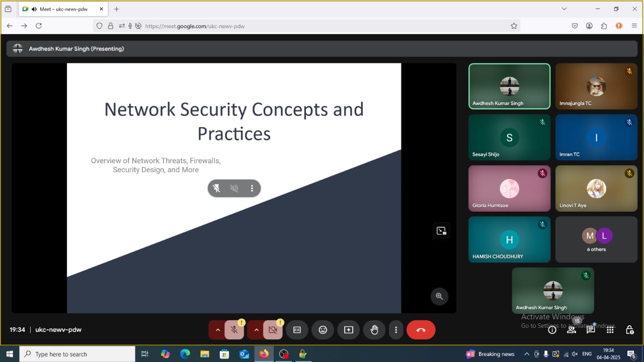The image size is (644, 362).
Task: Toggle the presentation audio mute icon
Action: click(x=234, y=188)
